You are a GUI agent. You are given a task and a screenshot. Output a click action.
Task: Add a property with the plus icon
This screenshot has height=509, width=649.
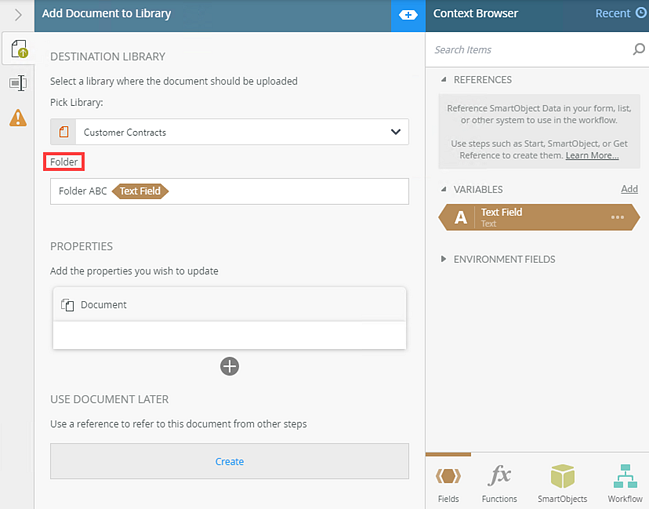click(230, 366)
